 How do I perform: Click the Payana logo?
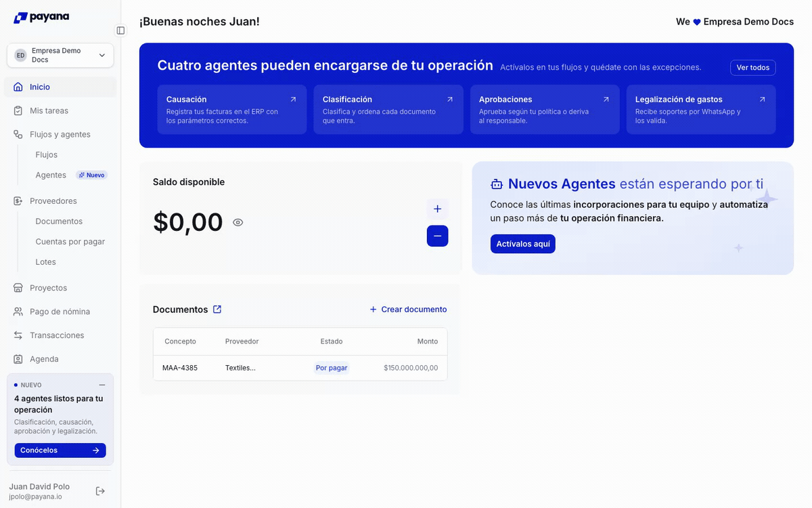click(41, 18)
